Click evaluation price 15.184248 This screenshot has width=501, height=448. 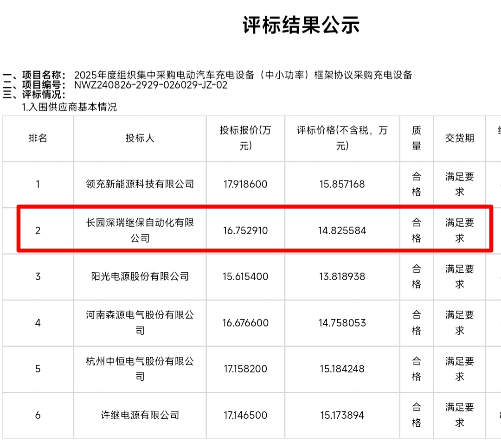(x=342, y=369)
